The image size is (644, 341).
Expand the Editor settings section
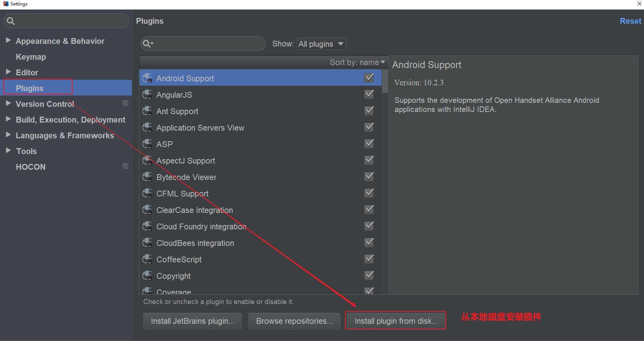[x=8, y=72]
